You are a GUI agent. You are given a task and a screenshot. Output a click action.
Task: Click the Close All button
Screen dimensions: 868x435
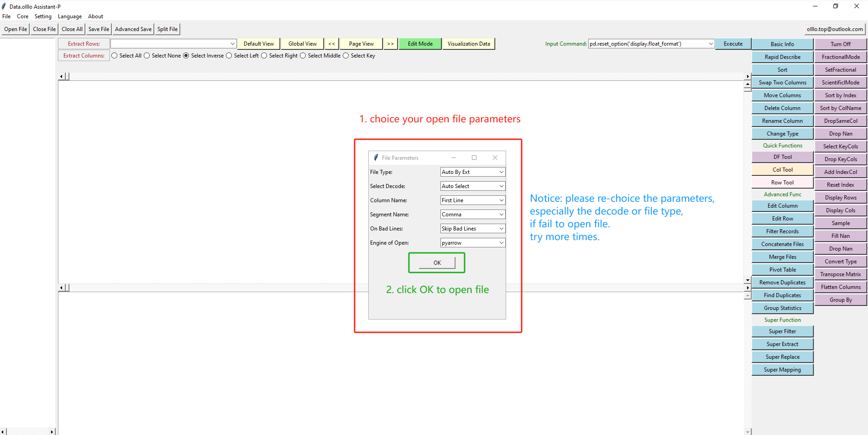click(x=72, y=29)
